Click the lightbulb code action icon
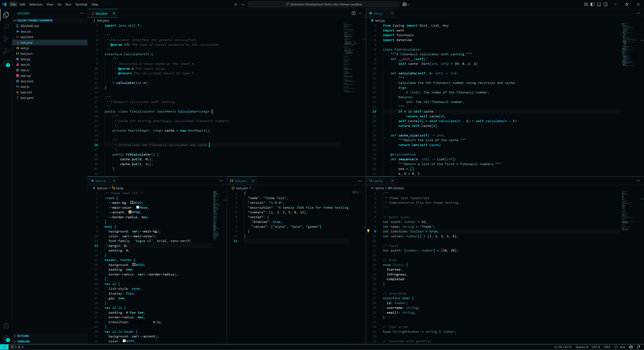 pos(368,231)
